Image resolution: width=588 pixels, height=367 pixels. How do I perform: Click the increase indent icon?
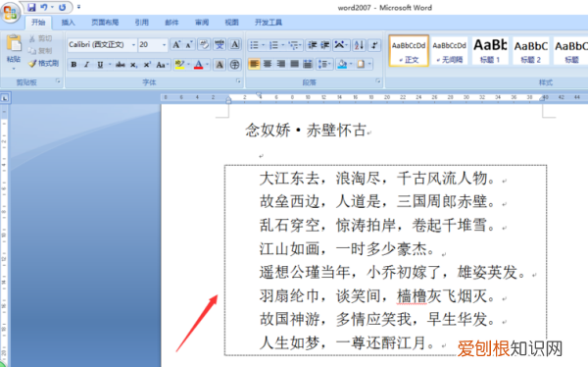(x=324, y=45)
